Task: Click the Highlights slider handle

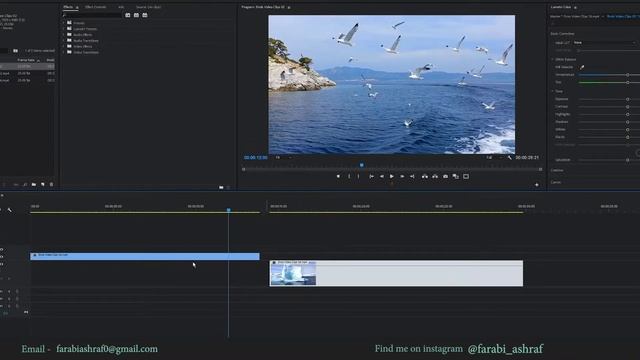Action: (628, 114)
